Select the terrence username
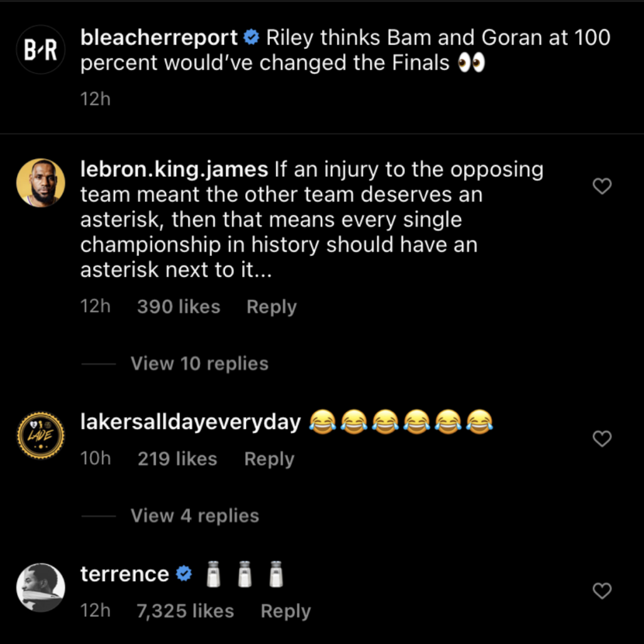Viewport: 644px width, 644px height. click(x=124, y=573)
